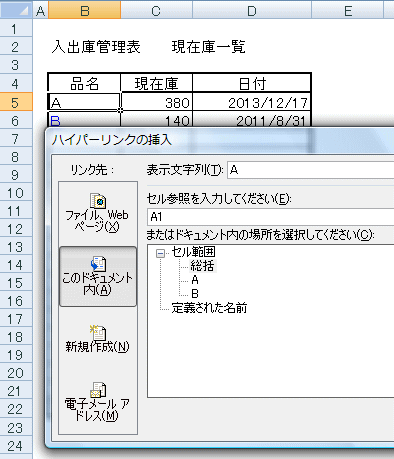Click the cell with value 380
Viewport: 394px width, 459px height.
(x=156, y=102)
